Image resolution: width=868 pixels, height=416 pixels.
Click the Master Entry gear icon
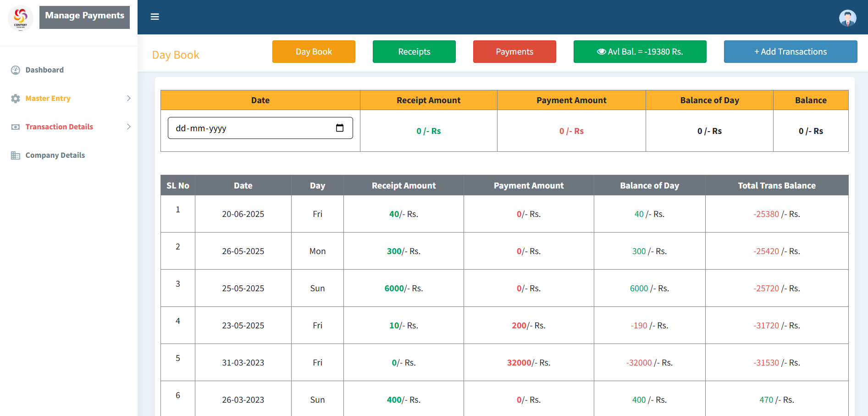16,99
